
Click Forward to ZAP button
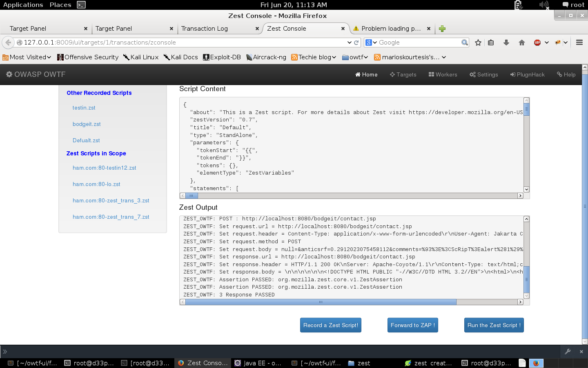[x=413, y=325]
